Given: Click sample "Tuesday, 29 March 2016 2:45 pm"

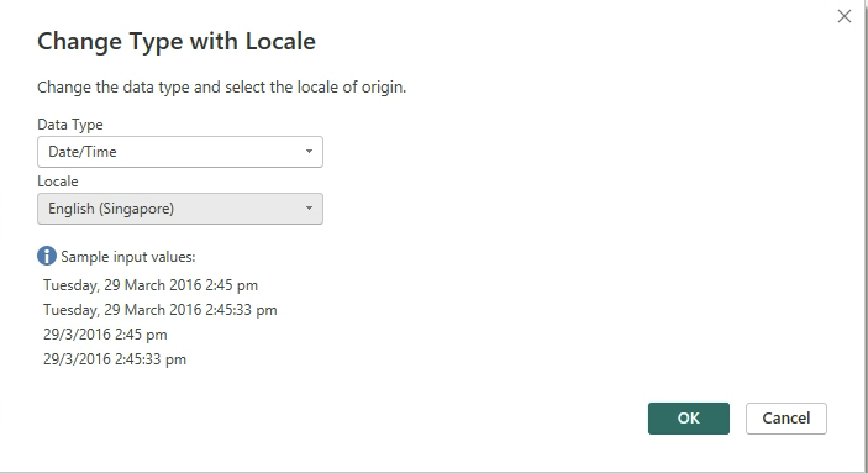Looking at the screenshot, I should pos(151,285).
